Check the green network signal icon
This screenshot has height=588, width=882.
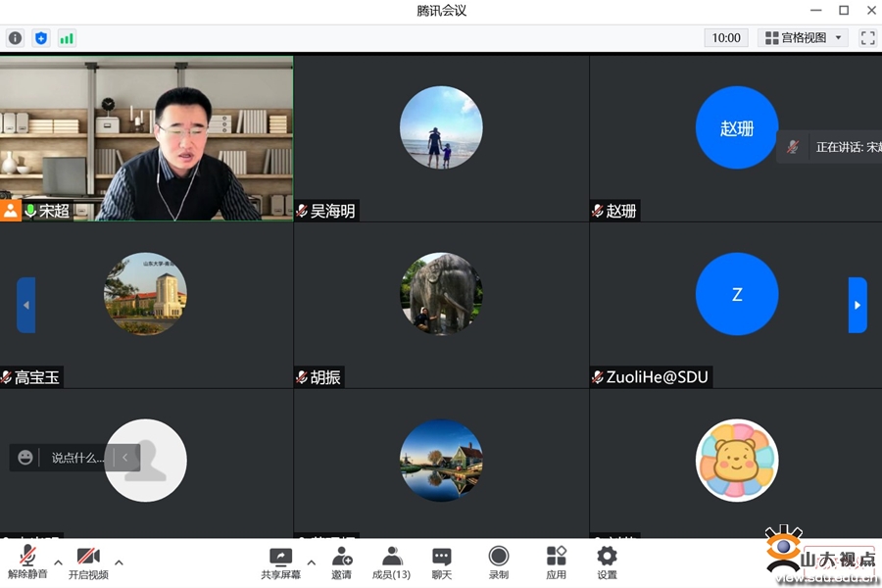[67, 38]
